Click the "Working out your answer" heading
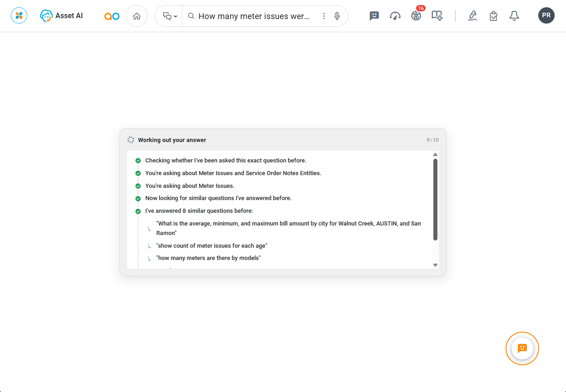 (172, 140)
